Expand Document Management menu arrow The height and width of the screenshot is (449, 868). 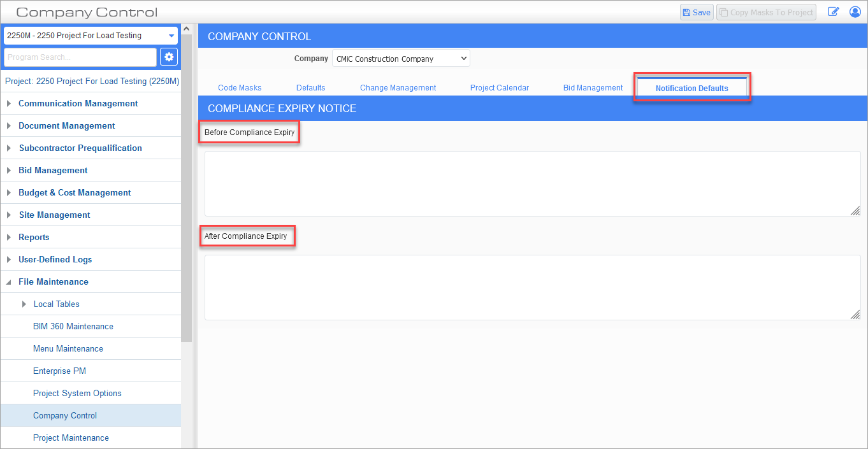click(9, 125)
